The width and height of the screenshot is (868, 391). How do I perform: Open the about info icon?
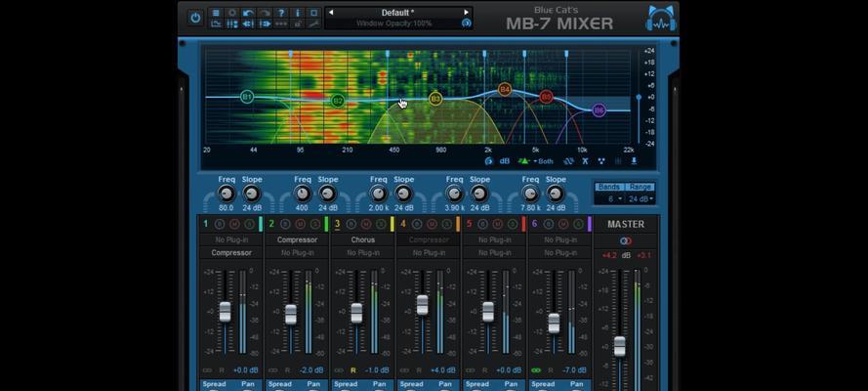pyautogui.click(x=298, y=13)
